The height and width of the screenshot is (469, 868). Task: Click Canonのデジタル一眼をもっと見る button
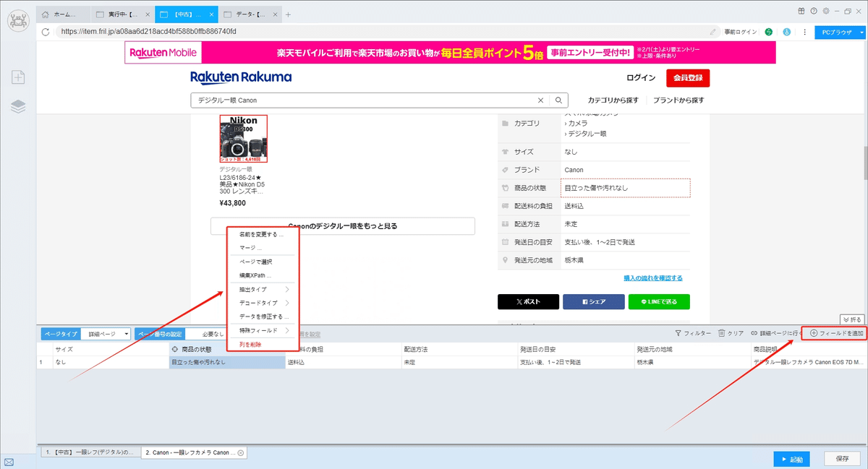(343, 226)
